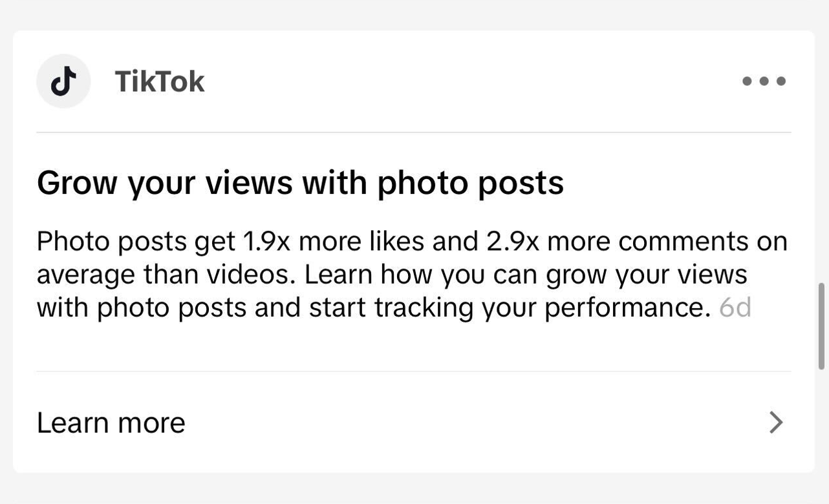829x504 pixels.
Task: Click the text '1.9x more likes'
Action: 334,242
